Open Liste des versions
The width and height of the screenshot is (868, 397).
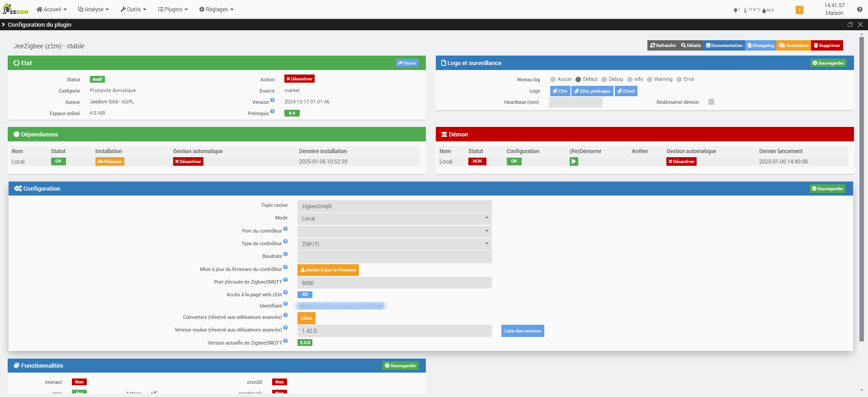(523, 331)
